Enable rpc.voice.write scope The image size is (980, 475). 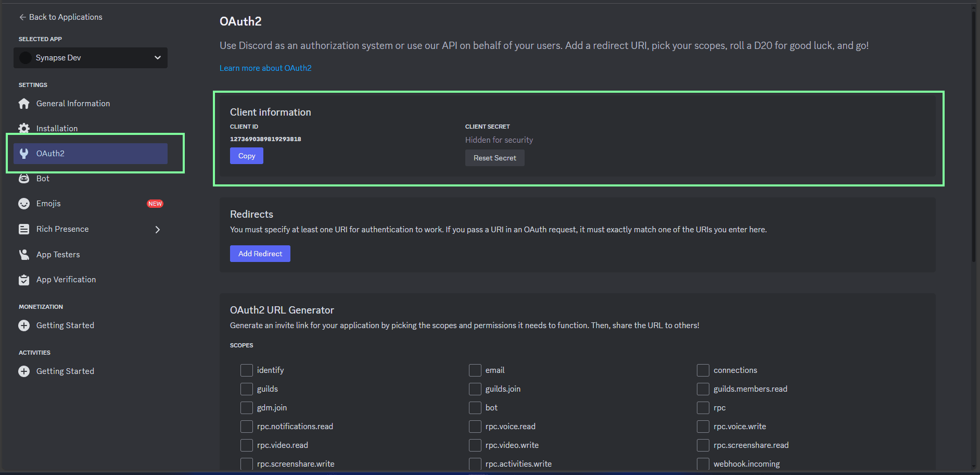703,427
